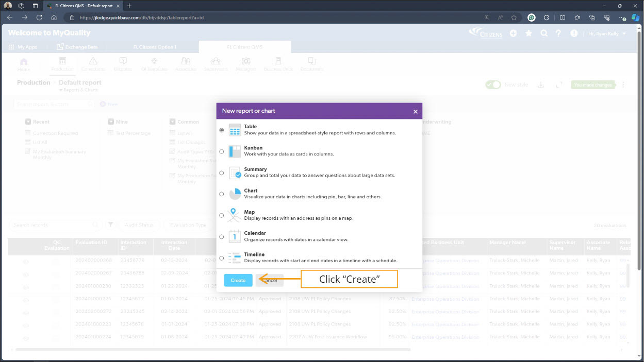Click the Search reports & charts field
This screenshot has width=644, height=362.
tap(54, 104)
